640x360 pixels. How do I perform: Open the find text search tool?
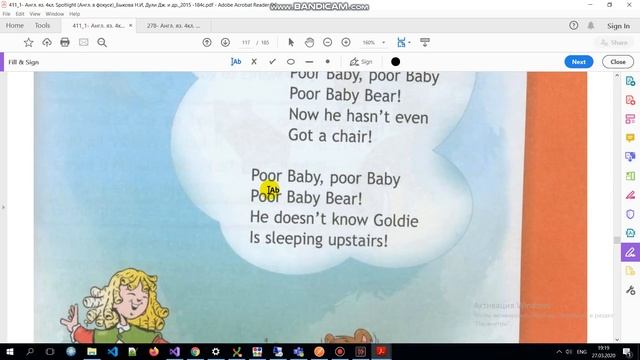tap(102, 42)
